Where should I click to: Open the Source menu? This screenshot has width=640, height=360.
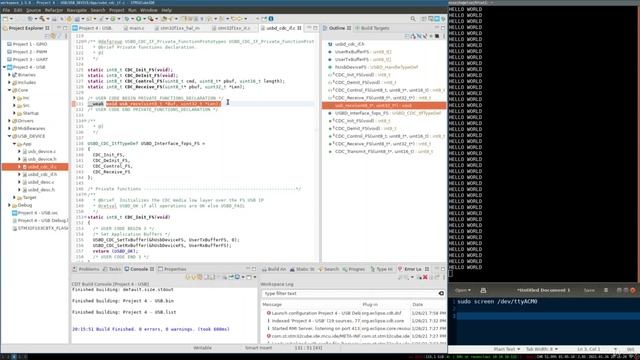[x=33, y=10]
